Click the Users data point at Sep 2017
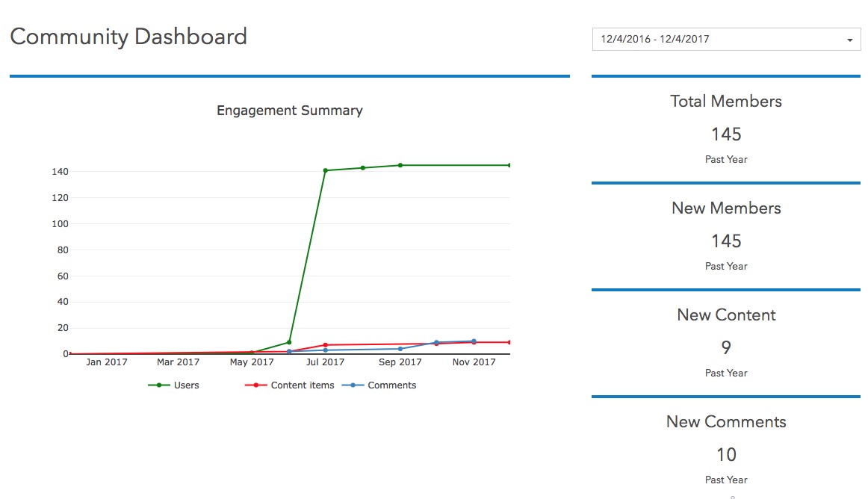Image resolution: width=868 pixels, height=499 pixels. click(400, 165)
